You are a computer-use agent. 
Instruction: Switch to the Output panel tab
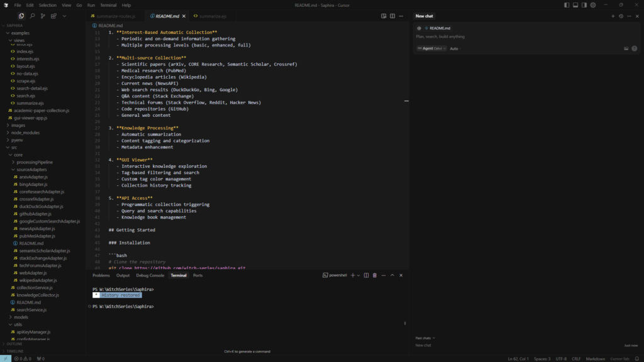[x=123, y=275]
